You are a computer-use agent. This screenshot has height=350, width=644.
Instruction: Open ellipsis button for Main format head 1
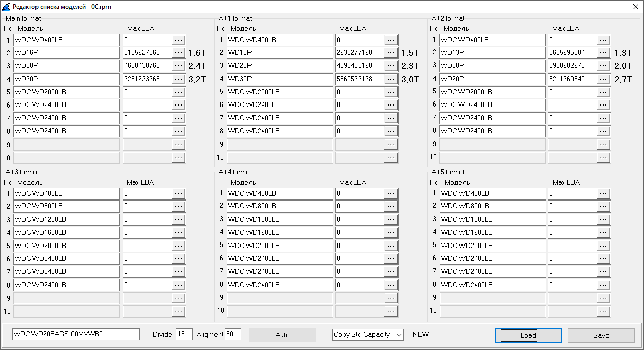click(x=178, y=40)
